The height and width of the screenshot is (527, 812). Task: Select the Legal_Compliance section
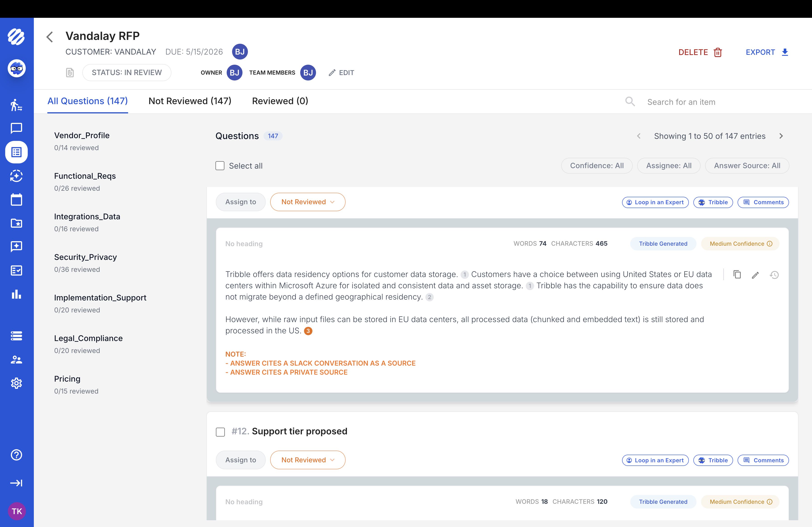tap(88, 344)
